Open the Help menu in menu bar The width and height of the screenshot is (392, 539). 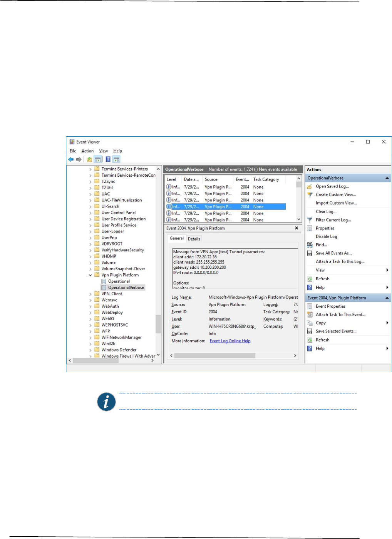pos(118,151)
